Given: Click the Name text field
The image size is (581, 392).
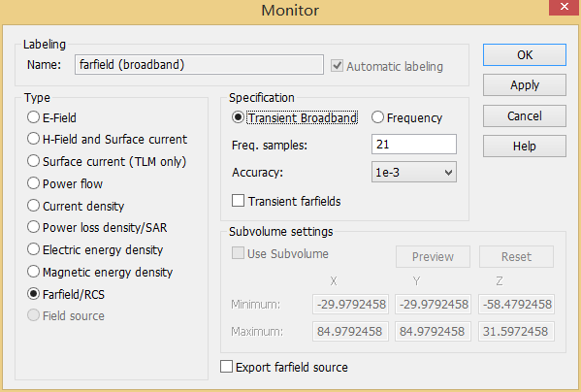Looking at the screenshot, I should tap(199, 65).
